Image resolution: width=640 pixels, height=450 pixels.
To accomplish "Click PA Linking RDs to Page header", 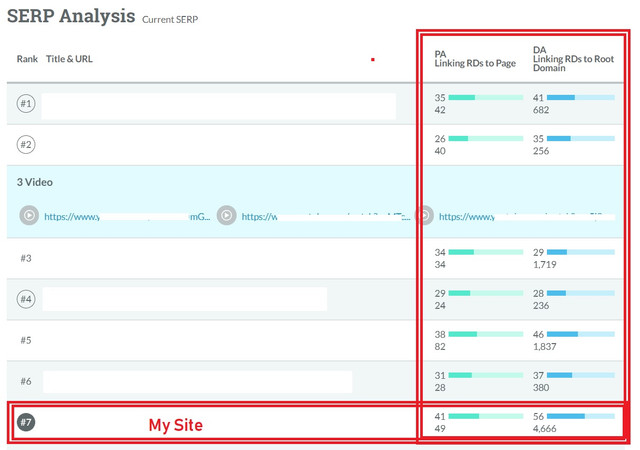I will coord(475,59).
